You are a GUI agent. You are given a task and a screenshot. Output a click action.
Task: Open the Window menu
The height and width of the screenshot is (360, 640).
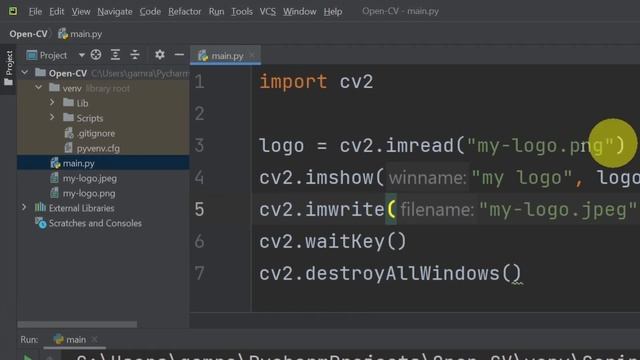(300, 11)
